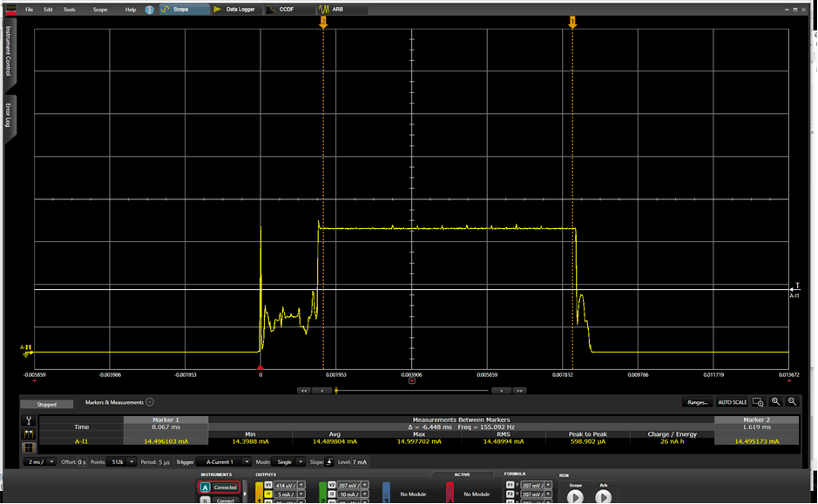Click the Ranges... button
This screenshot has width=818, height=504.
697,402
